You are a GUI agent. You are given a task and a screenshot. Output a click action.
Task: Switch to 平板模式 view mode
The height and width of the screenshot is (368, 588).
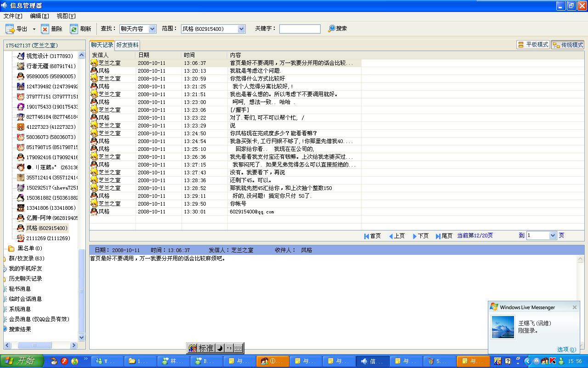point(533,45)
